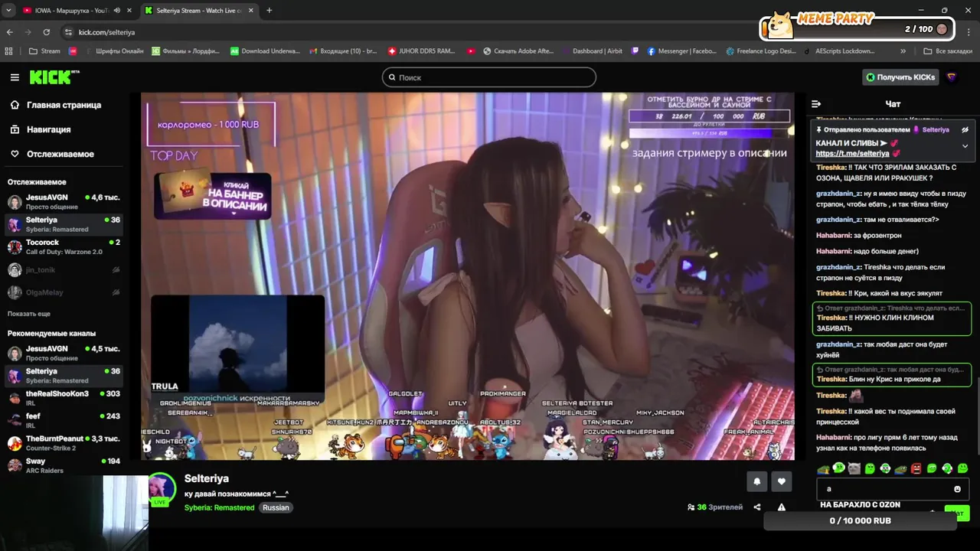This screenshot has height=551, width=980.
Task: Open Отслеживаемое in sidebar
Action: 52,154
